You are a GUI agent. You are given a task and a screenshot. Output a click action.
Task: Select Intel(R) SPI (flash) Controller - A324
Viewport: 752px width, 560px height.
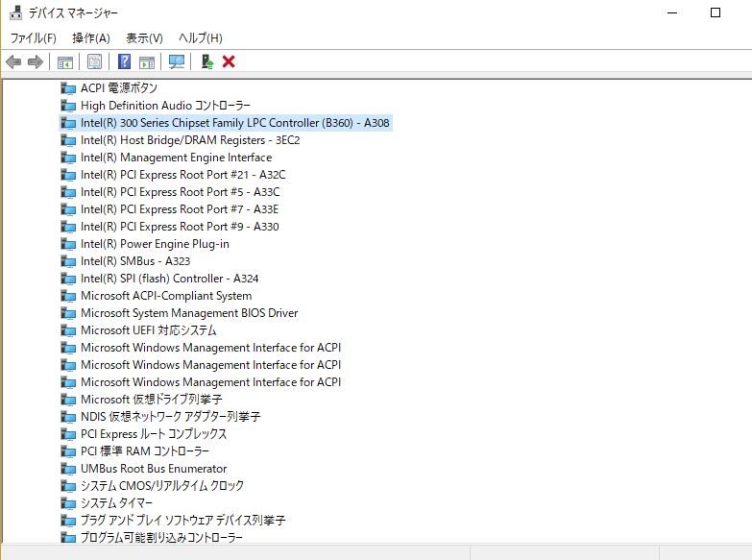(170, 279)
